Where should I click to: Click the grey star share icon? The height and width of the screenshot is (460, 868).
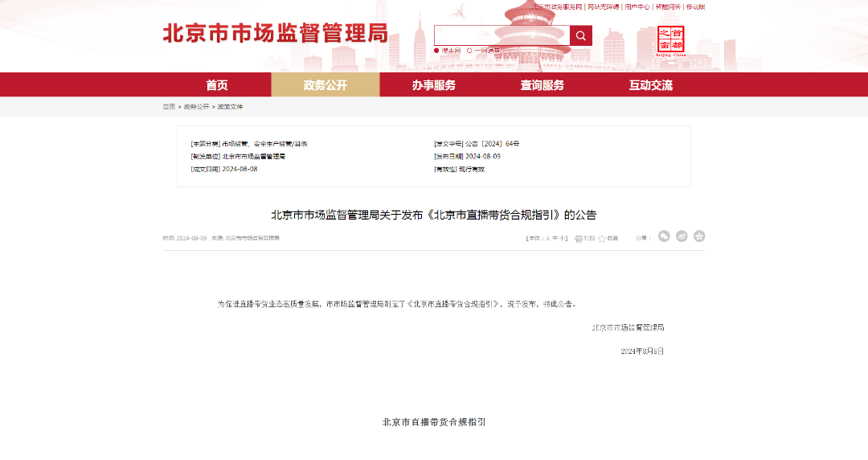(x=699, y=236)
